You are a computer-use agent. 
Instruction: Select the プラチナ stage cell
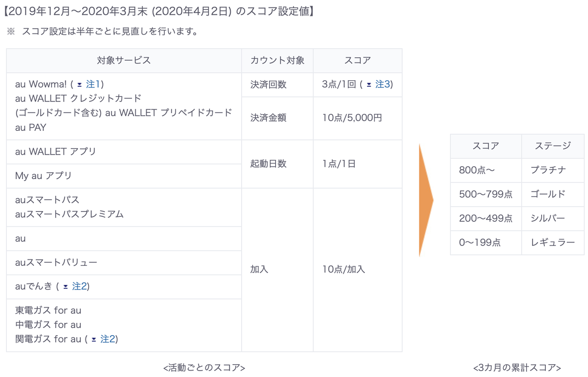553,170
